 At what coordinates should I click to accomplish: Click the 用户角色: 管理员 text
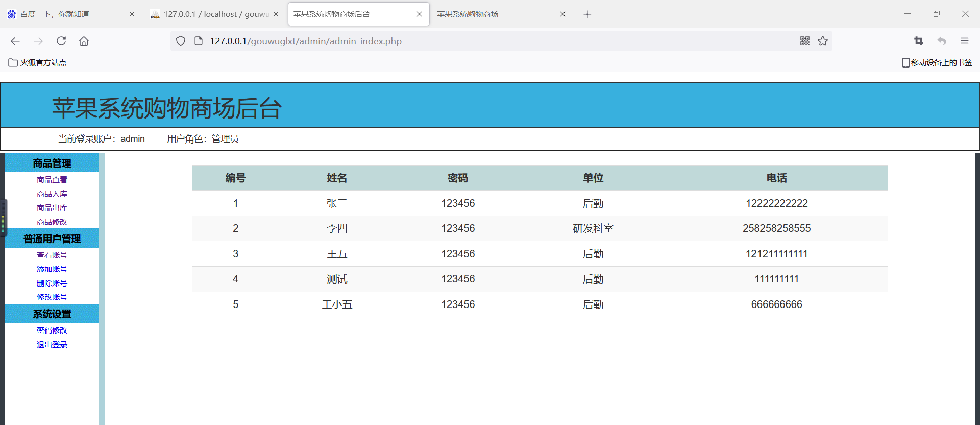[x=203, y=139]
